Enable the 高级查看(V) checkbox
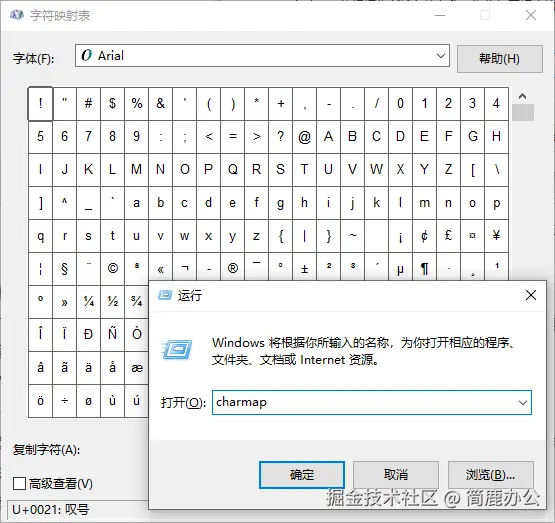The height and width of the screenshot is (523, 555). pyautogui.click(x=19, y=483)
